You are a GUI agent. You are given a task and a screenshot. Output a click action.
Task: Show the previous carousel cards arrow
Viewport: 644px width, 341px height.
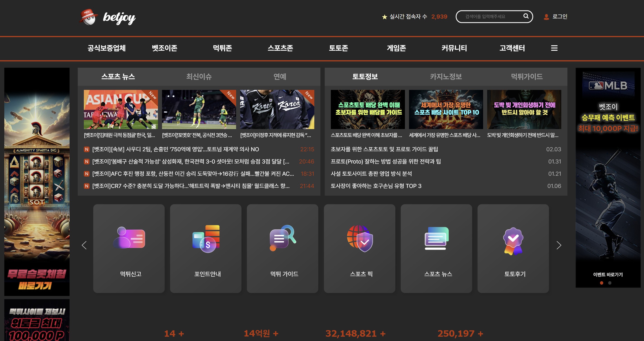pyautogui.click(x=84, y=245)
